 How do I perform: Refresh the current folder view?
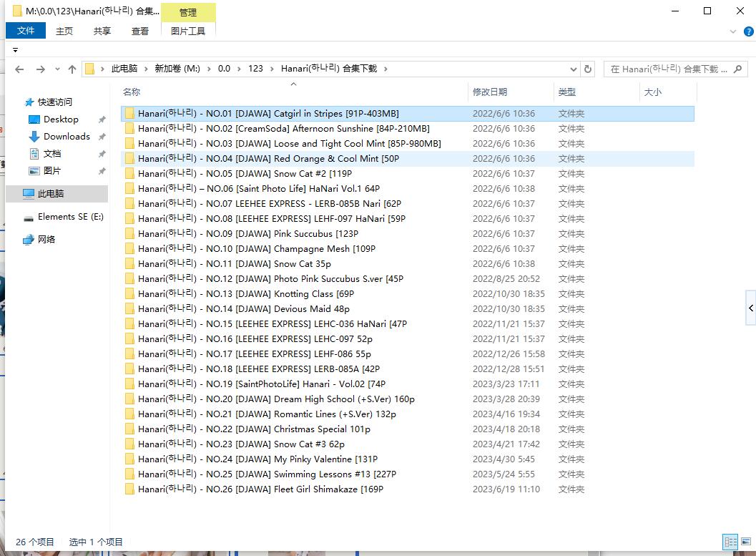tap(588, 69)
